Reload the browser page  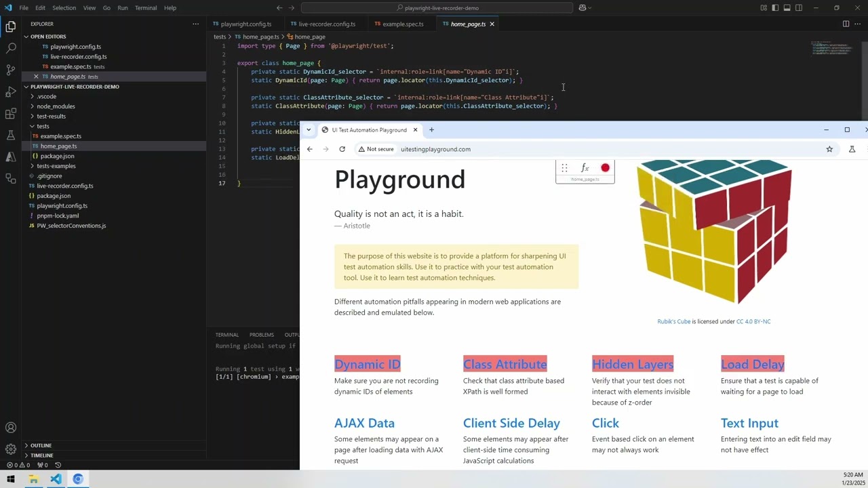[x=342, y=149]
